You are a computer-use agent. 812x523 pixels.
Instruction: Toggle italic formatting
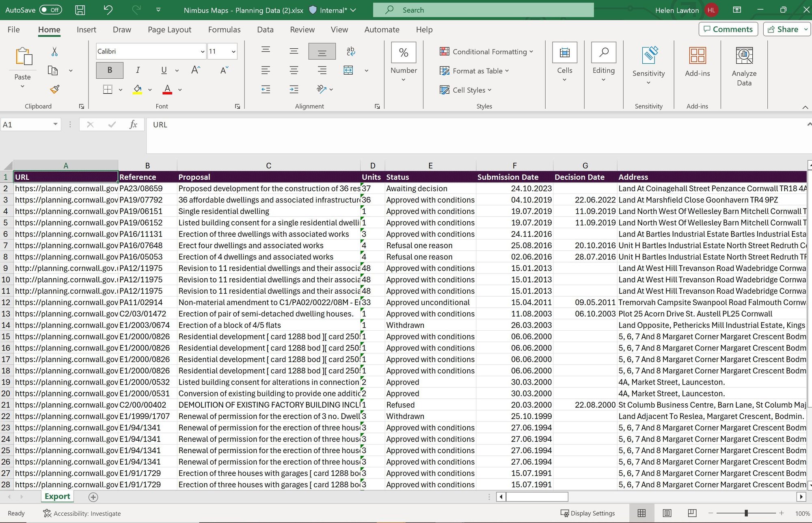(x=138, y=70)
